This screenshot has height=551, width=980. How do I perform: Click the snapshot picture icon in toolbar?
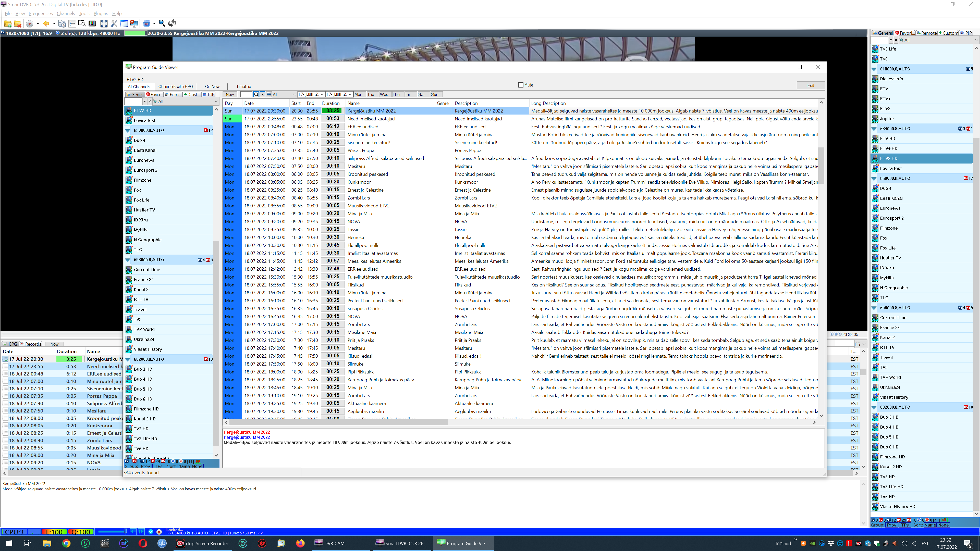[146, 23]
